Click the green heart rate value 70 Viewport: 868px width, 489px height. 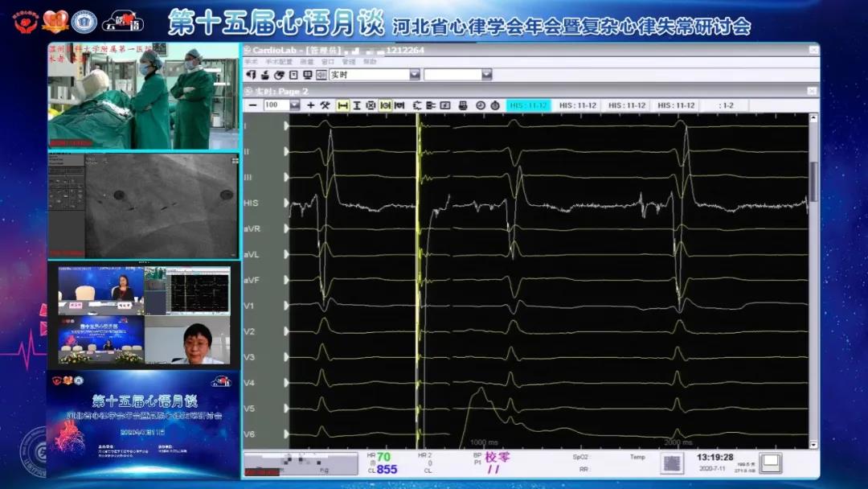click(383, 458)
